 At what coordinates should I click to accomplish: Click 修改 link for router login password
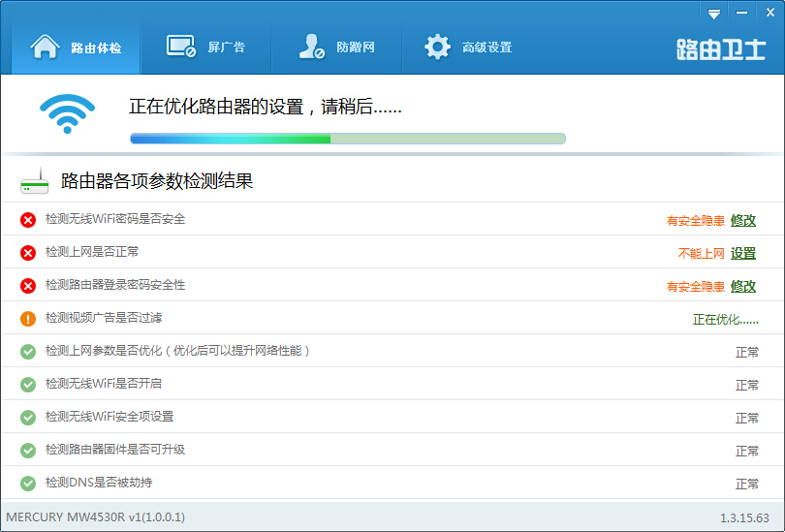click(743, 286)
